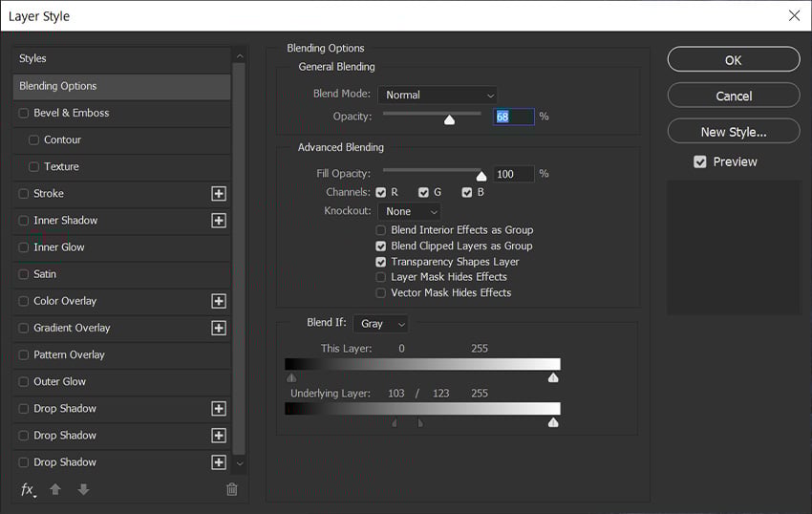Screen dimensions: 812x514
Task: Select Blending Options in the styles list
Action: [121, 86]
